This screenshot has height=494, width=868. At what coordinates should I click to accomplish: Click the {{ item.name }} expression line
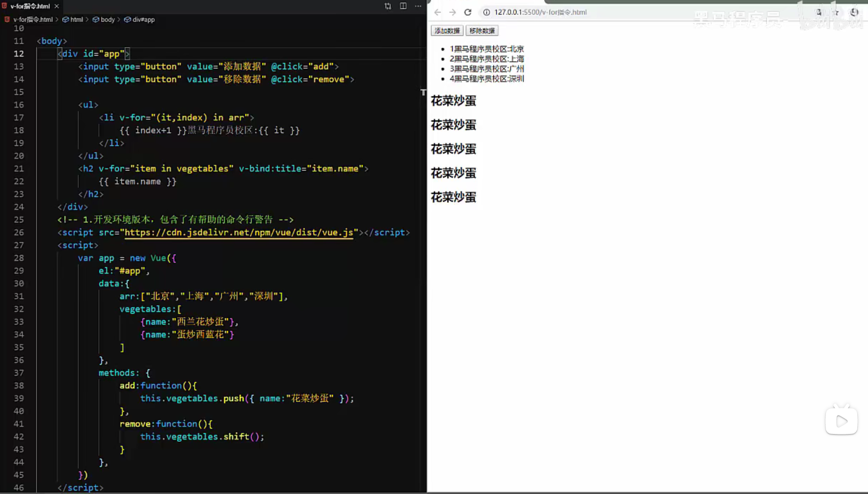138,182
